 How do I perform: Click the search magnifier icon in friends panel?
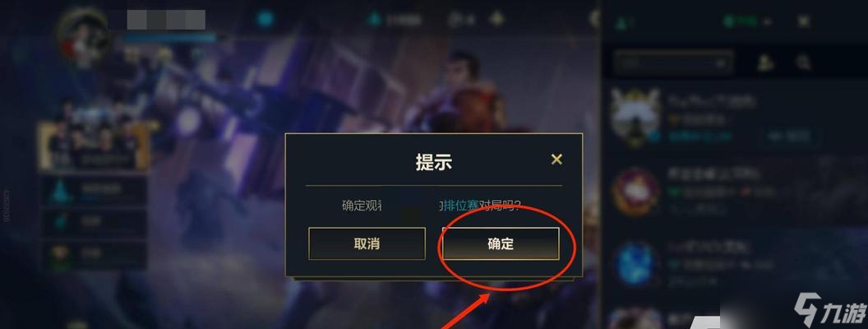(803, 63)
